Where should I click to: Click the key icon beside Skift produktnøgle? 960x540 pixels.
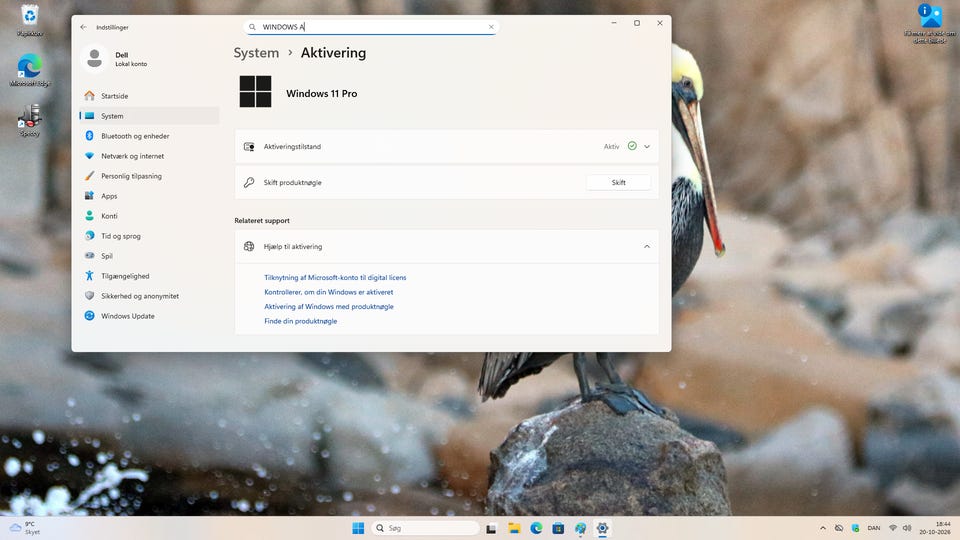click(x=249, y=182)
